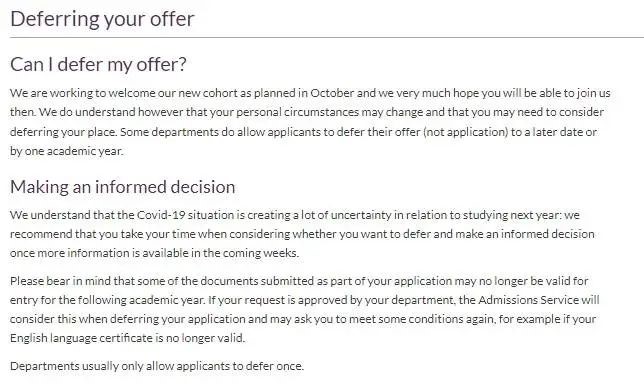The width and height of the screenshot is (644, 387).
Task: Click 'English language certificate' text
Action: tap(81, 338)
